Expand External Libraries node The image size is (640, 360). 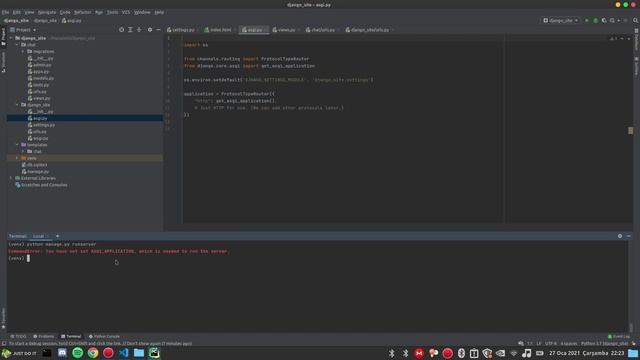coord(11,178)
